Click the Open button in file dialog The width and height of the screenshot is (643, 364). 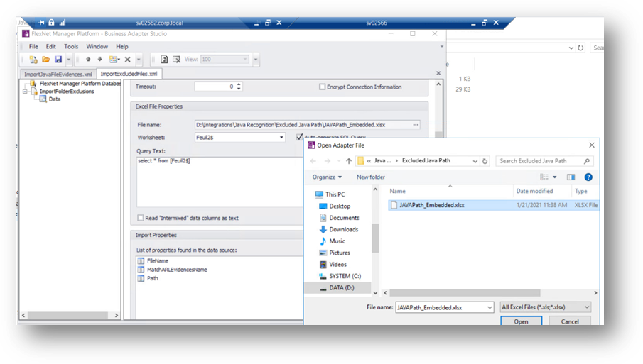[522, 321]
